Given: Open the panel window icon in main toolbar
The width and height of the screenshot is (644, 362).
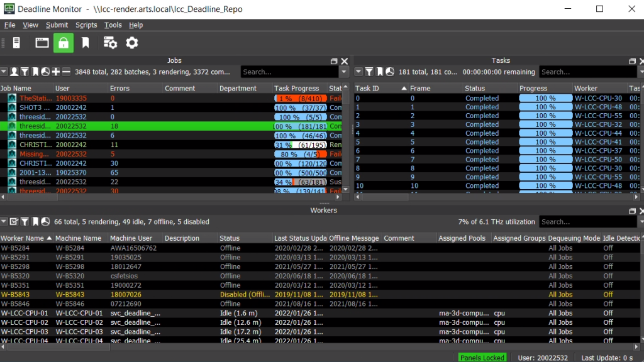Looking at the screenshot, I should click(42, 43).
